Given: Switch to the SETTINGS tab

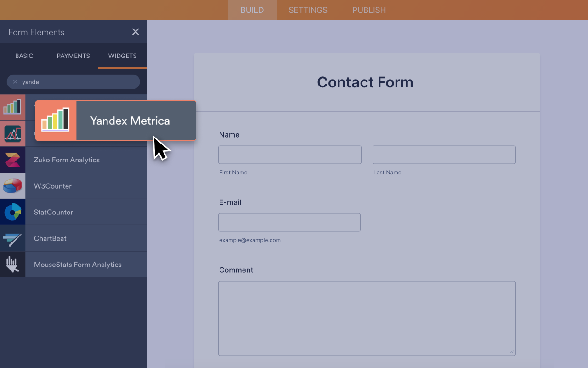Looking at the screenshot, I should click(308, 10).
